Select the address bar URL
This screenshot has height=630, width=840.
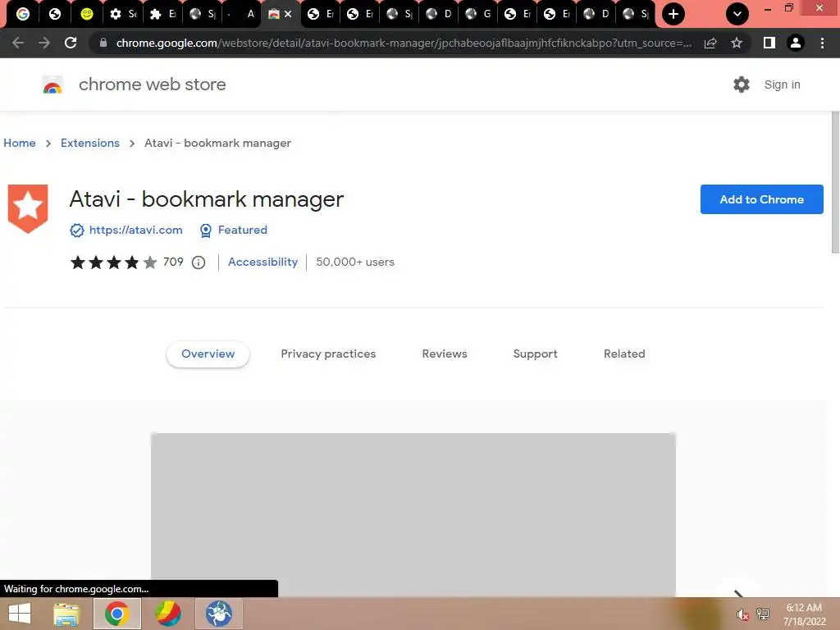click(x=404, y=43)
